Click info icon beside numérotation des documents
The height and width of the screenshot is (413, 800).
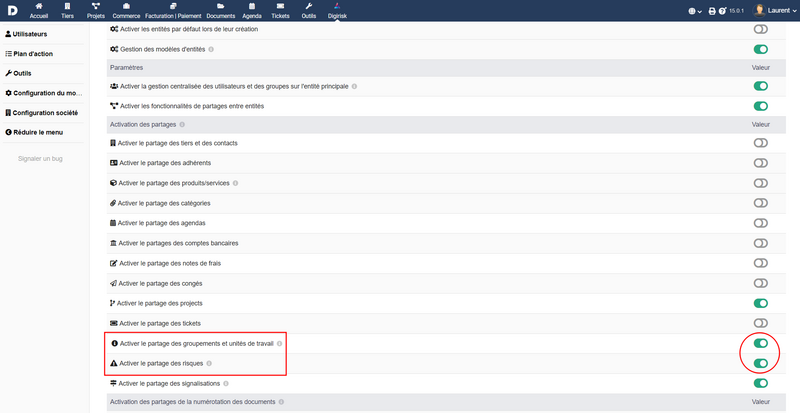[x=281, y=402]
